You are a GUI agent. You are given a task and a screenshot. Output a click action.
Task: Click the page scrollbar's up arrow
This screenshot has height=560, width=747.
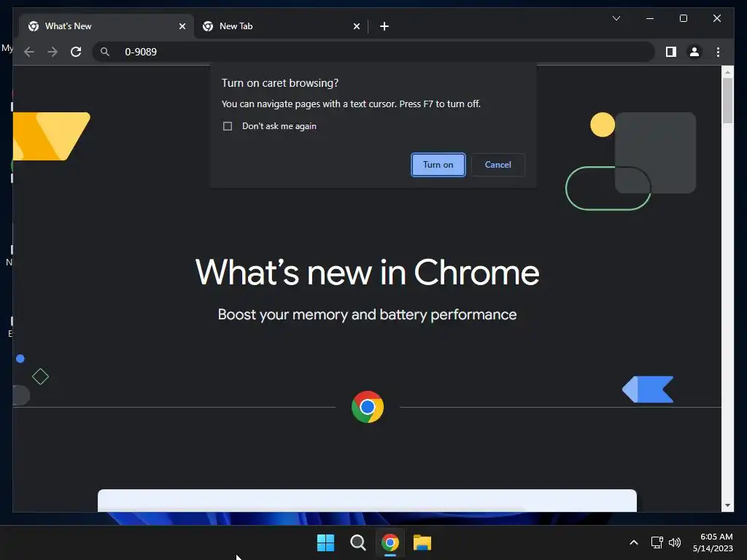tap(727, 72)
